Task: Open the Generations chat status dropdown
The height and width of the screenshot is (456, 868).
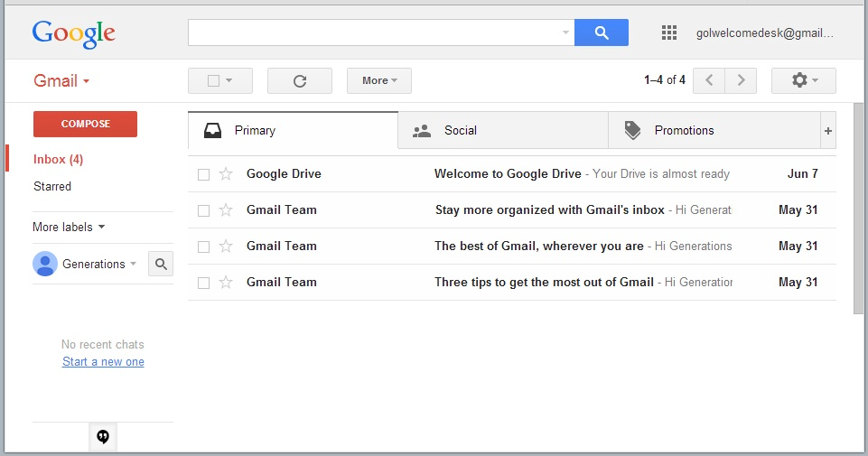Action: coord(134,264)
